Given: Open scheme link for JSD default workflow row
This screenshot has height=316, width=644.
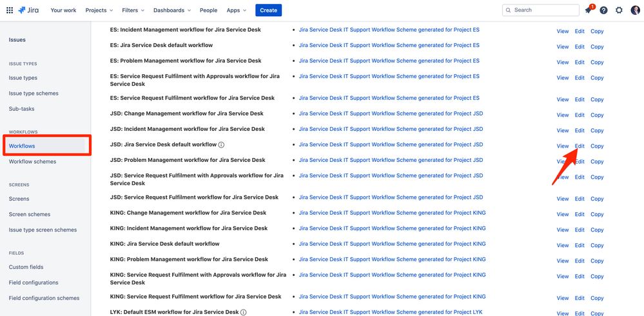Looking at the screenshot, I should 391,144.
